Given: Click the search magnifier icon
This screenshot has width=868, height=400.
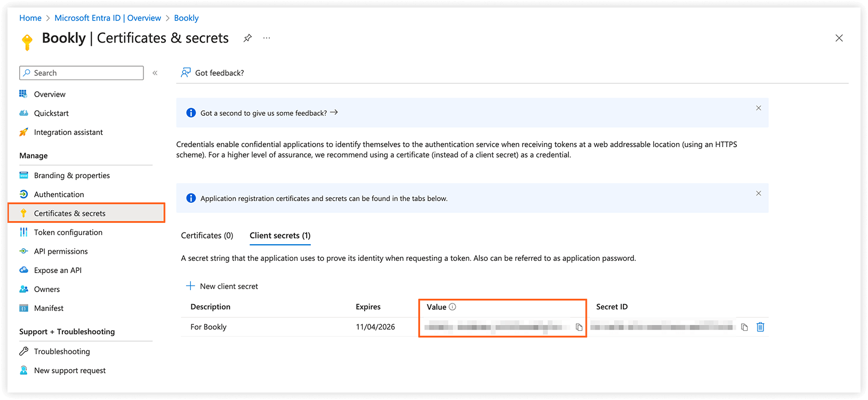Looking at the screenshot, I should pyautogui.click(x=27, y=73).
